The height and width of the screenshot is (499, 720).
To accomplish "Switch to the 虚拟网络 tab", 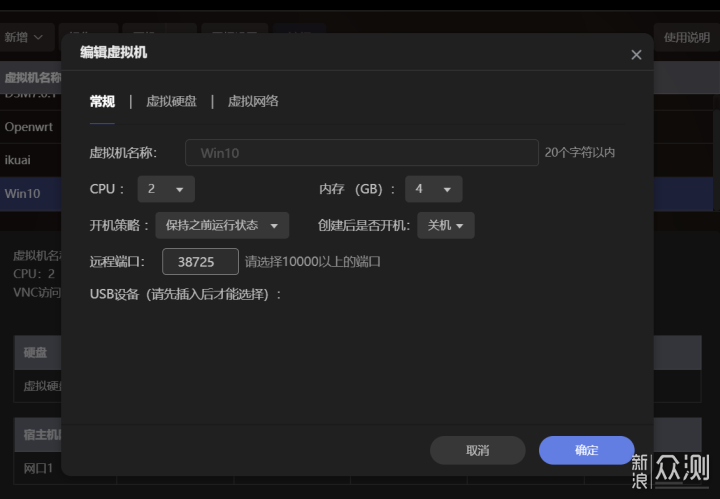I will pos(253,101).
